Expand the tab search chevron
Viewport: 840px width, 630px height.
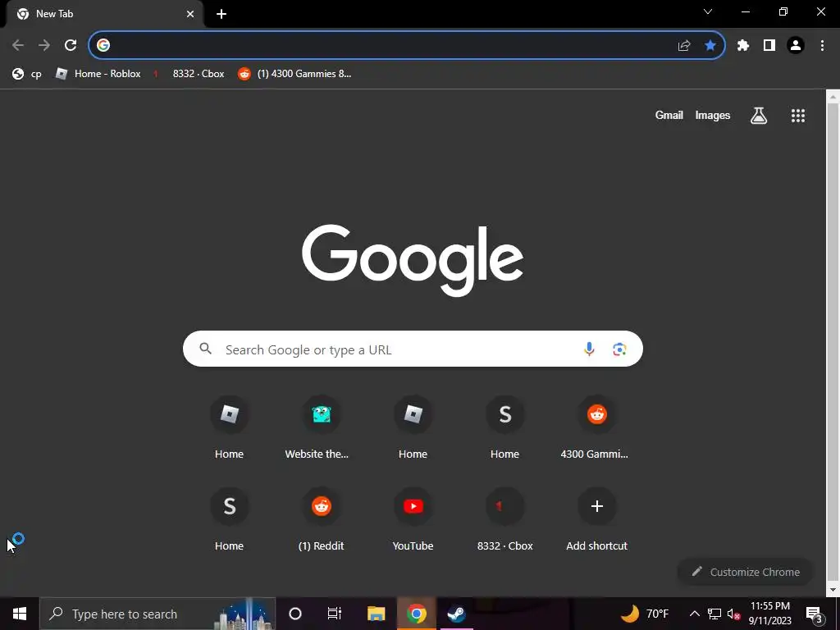(708, 11)
